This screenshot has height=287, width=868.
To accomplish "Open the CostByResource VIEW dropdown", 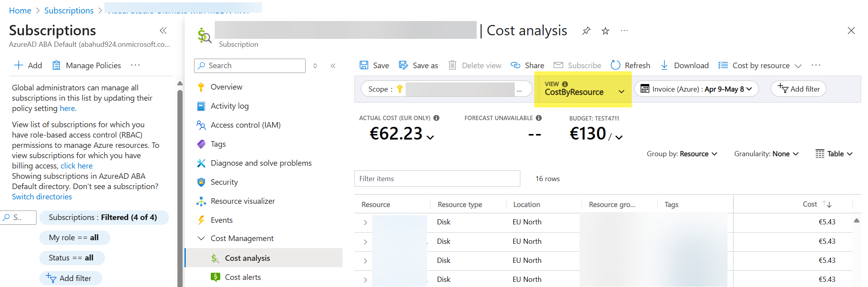I will pos(584,89).
